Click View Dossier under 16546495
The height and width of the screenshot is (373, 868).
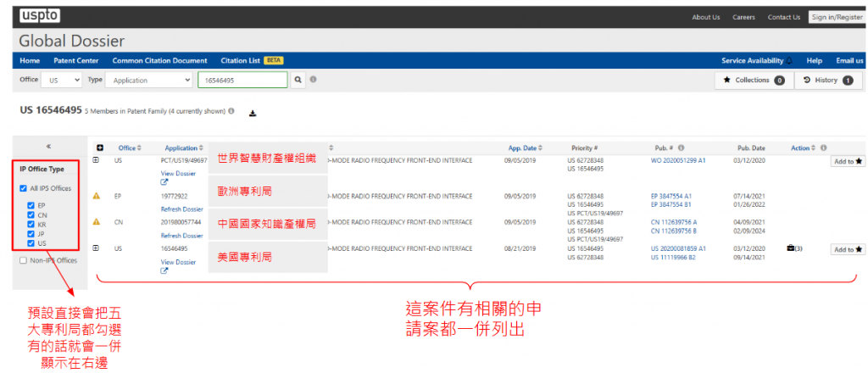[178, 262]
